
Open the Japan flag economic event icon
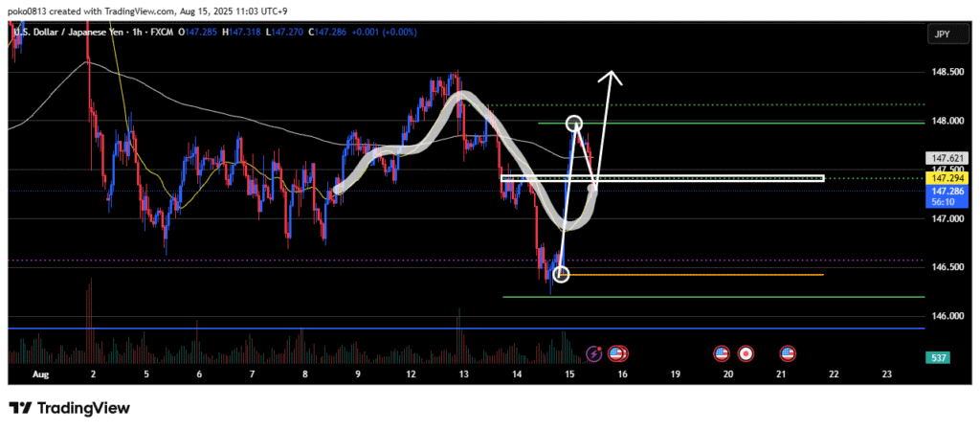tap(746, 353)
